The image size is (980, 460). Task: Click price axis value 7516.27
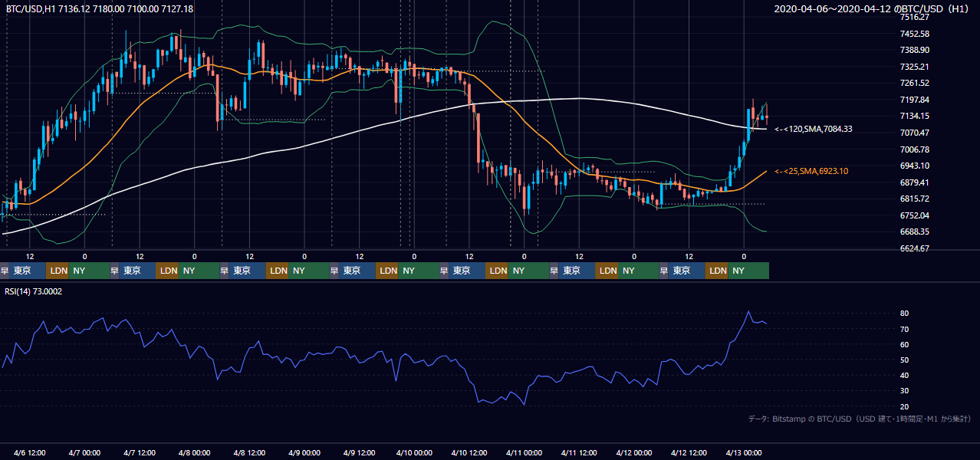(x=915, y=17)
